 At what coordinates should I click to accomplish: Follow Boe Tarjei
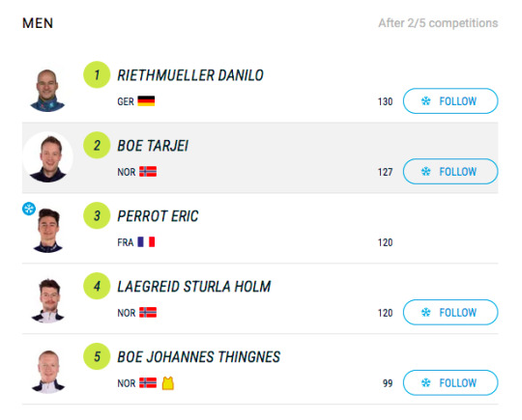pyautogui.click(x=450, y=172)
